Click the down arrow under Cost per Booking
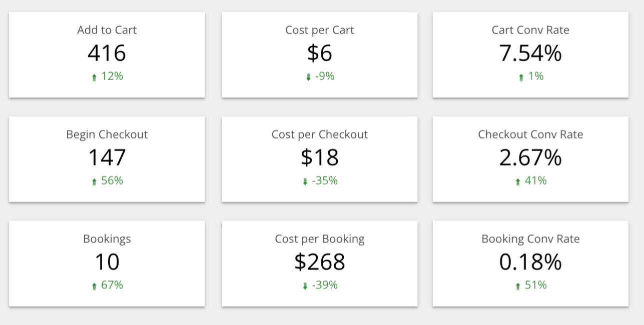Screen dimensions: 644x325 click(305, 286)
